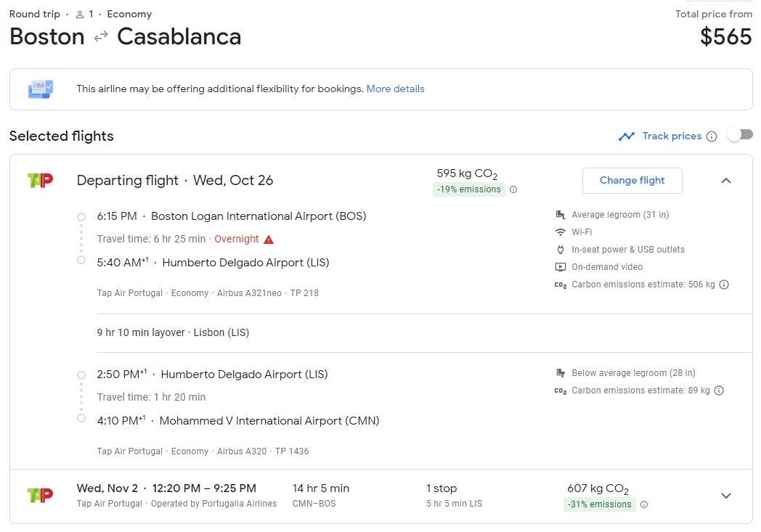The image size is (761, 532).
Task: Click info icon beside -19% emissions
Action: pos(513,189)
